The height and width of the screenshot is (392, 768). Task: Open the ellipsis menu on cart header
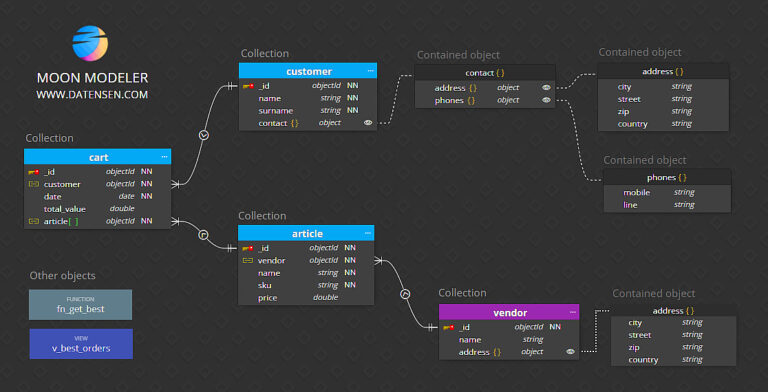[164, 157]
